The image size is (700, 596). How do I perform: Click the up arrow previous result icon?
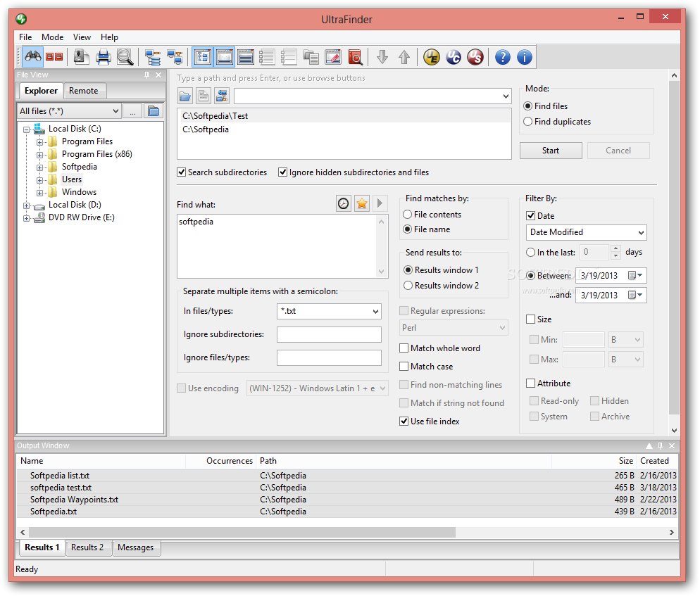click(404, 57)
